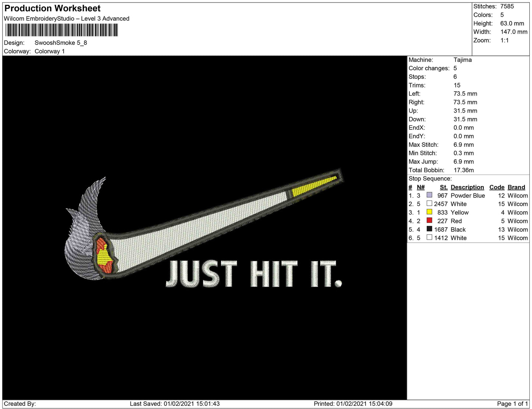Click the Zoom value '1:1'
This screenshot has width=532, height=409.
pyautogui.click(x=504, y=40)
